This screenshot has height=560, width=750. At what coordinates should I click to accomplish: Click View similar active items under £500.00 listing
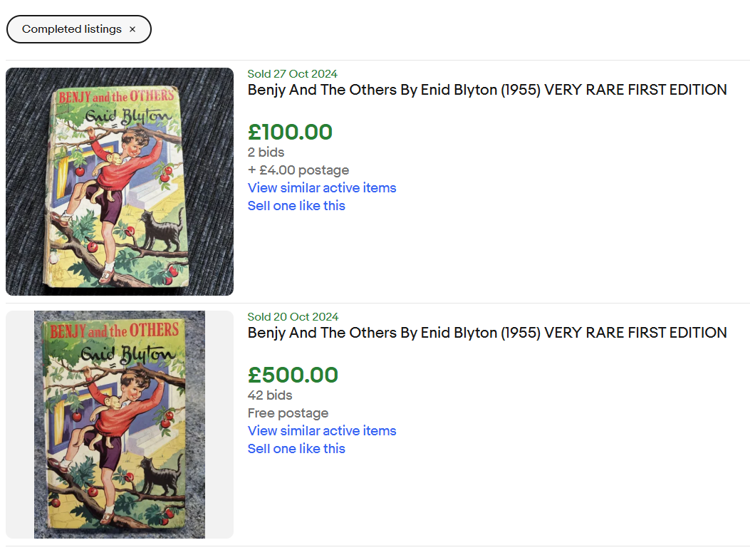click(322, 431)
